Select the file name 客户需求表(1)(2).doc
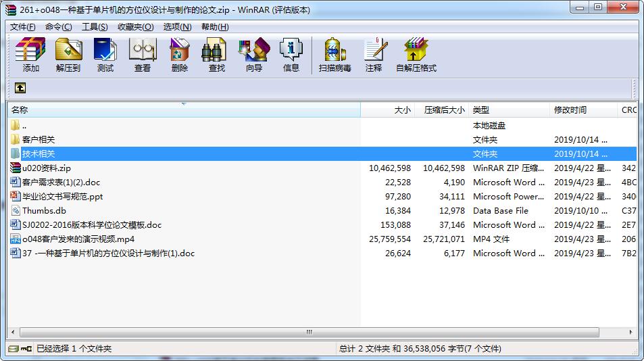Image resolution: width=644 pixels, height=361 pixels. tap(61, 183)
